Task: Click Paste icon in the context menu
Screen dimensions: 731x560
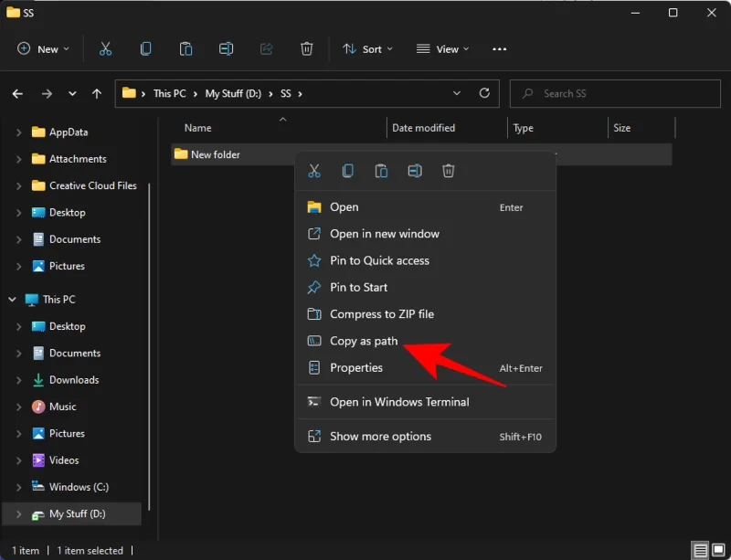Action: click(381, 171)
